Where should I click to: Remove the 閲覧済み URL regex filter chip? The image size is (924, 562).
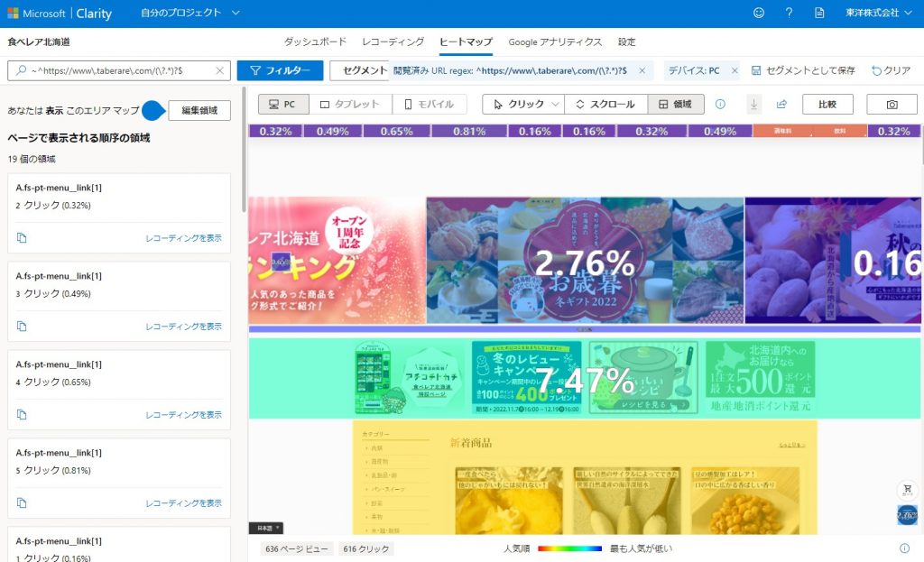642,70
